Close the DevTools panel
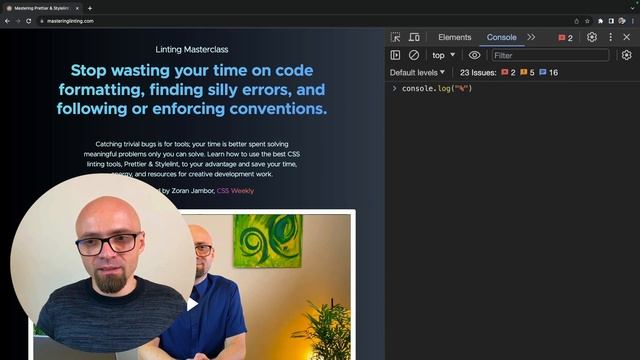 pos(627,37)
